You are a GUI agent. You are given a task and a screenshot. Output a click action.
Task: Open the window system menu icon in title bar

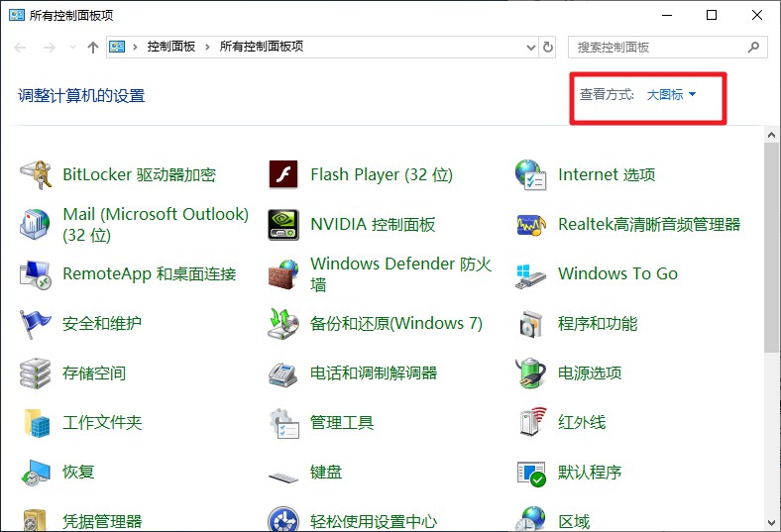pos(17,15)
